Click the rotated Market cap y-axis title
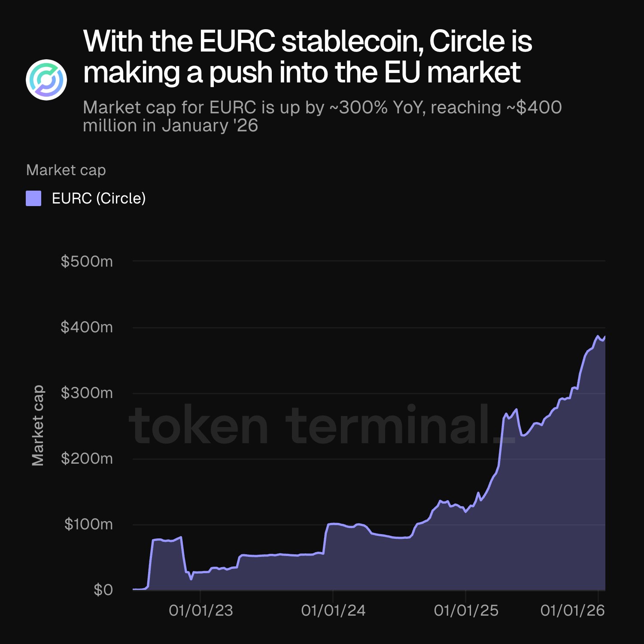This screenshot has width=644, height=644. pyautogui.click(x=38, y=425)
